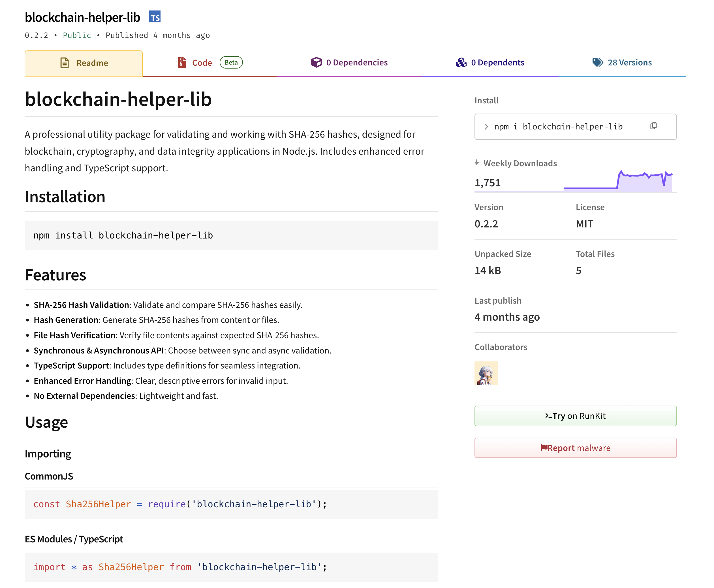Click the Dependencies box icon
Screen dimensions: 714x588
316,63
